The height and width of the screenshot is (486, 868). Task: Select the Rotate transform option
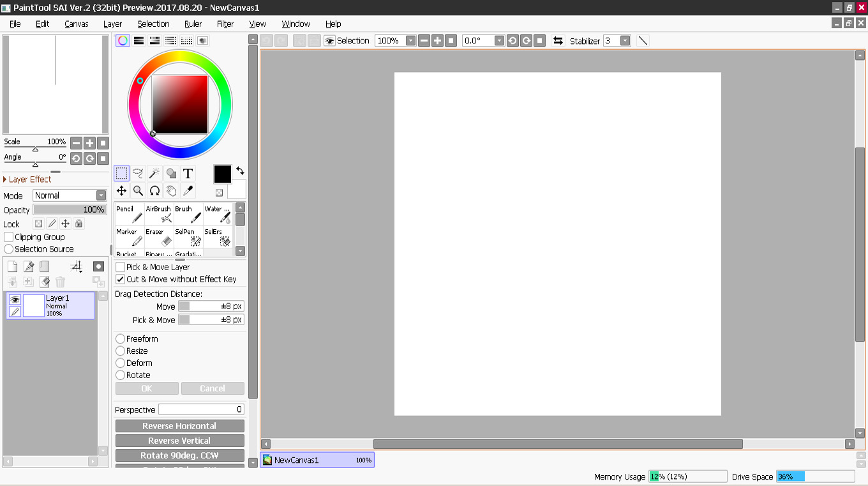(x=120, y=376)
